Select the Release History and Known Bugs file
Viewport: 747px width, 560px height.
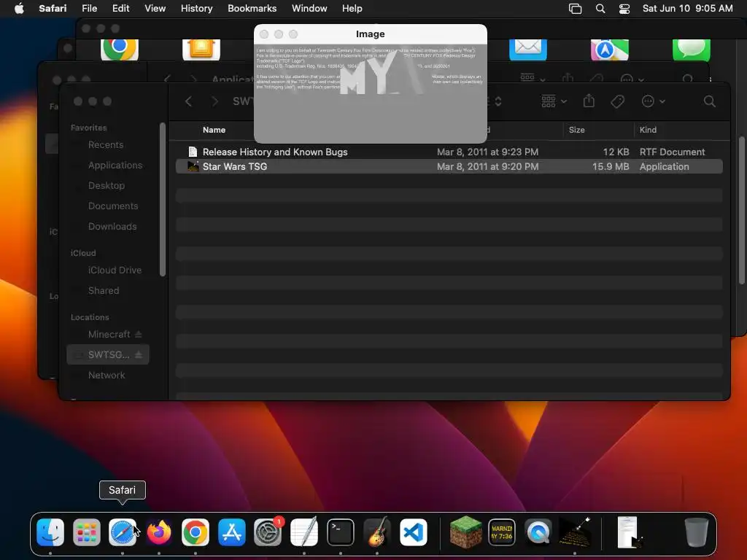[449, 152]
